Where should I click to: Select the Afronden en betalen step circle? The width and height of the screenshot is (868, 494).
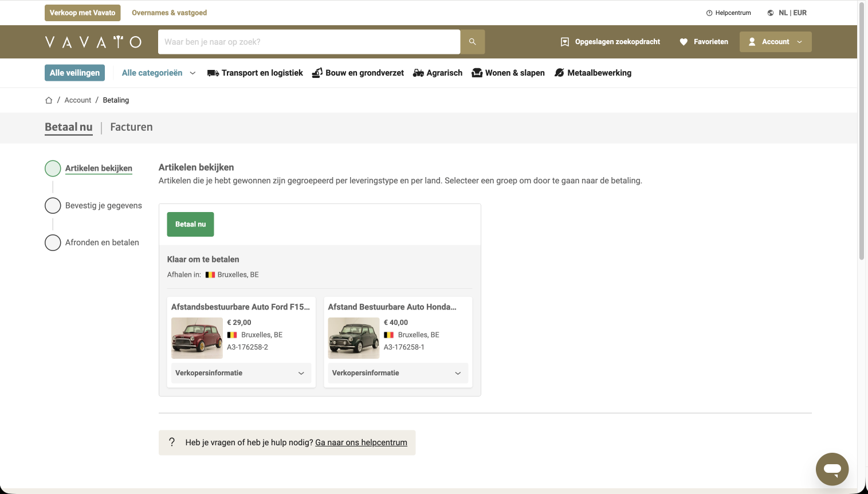pyautogui.click(x=53, y=243)
